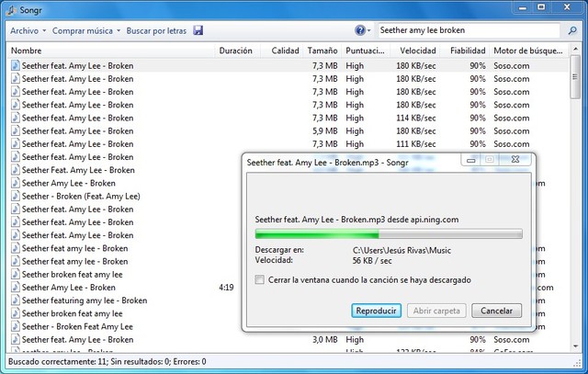588x374 pixels.
Task: Click the Cancelar button
Action: (496, 311)
